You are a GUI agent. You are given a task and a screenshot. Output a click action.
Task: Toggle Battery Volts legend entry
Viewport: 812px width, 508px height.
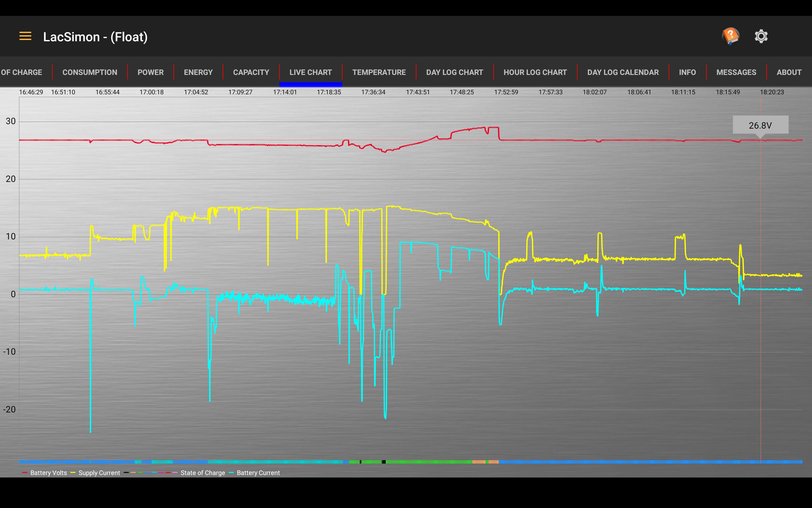pos(45,473)
